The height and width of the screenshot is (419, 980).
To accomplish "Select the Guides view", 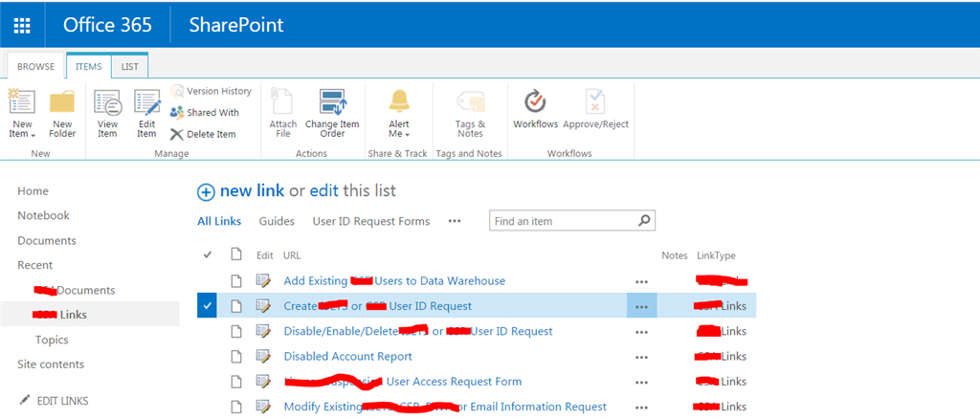I will (x=277, y=221).
